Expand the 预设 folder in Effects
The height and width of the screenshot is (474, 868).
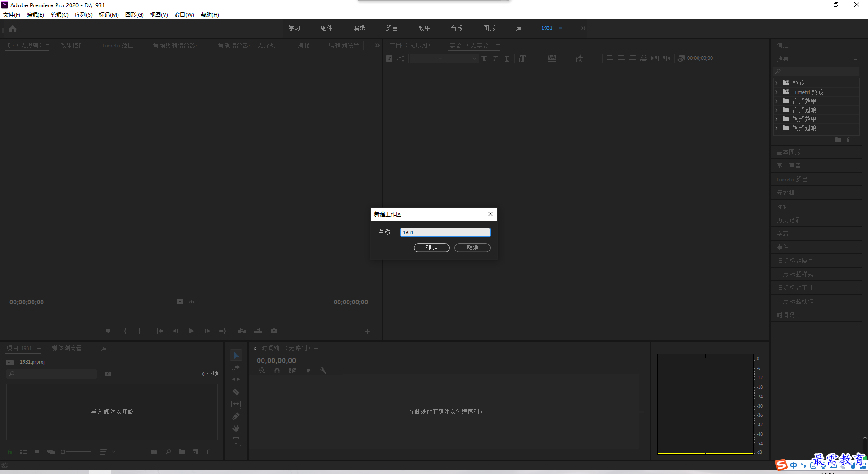(777, 83)
